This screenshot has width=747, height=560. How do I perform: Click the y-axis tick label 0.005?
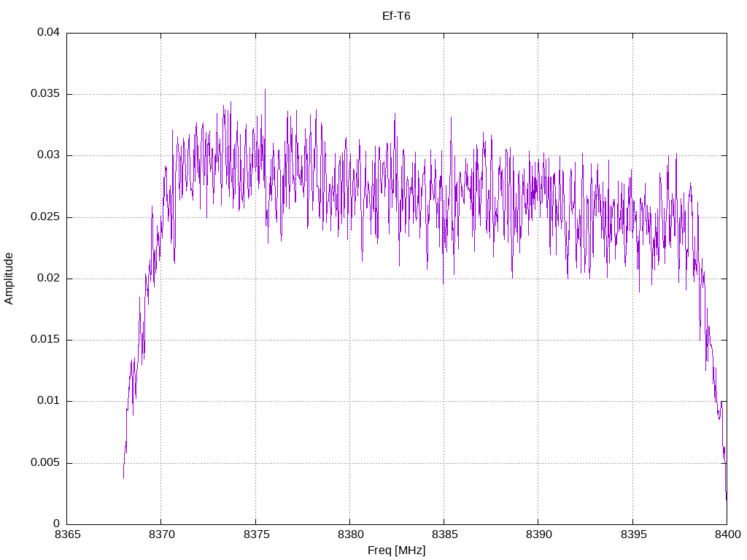point(45,463)
